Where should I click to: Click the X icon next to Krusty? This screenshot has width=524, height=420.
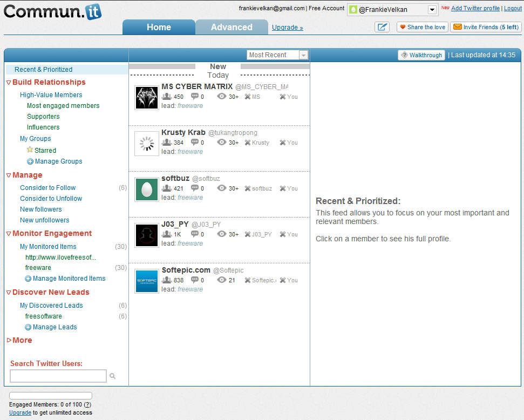(x=248, y=143)
